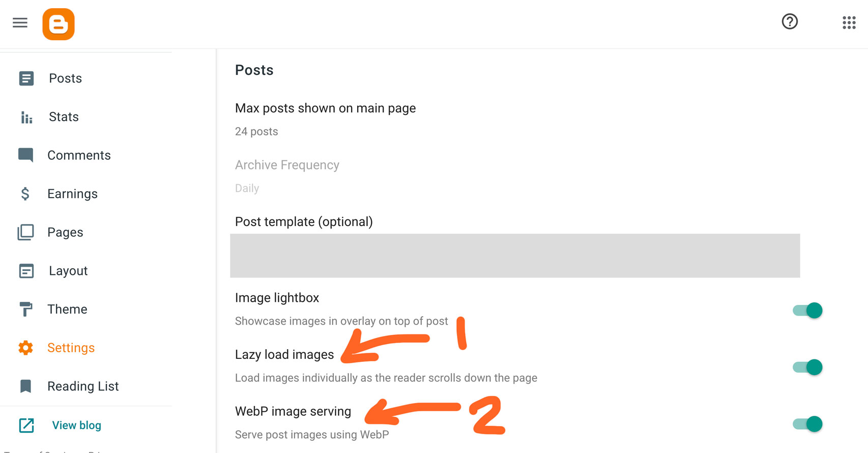Click the View blog link
Viewport: 868px width, 453px height.
click(x=76, y=425)
